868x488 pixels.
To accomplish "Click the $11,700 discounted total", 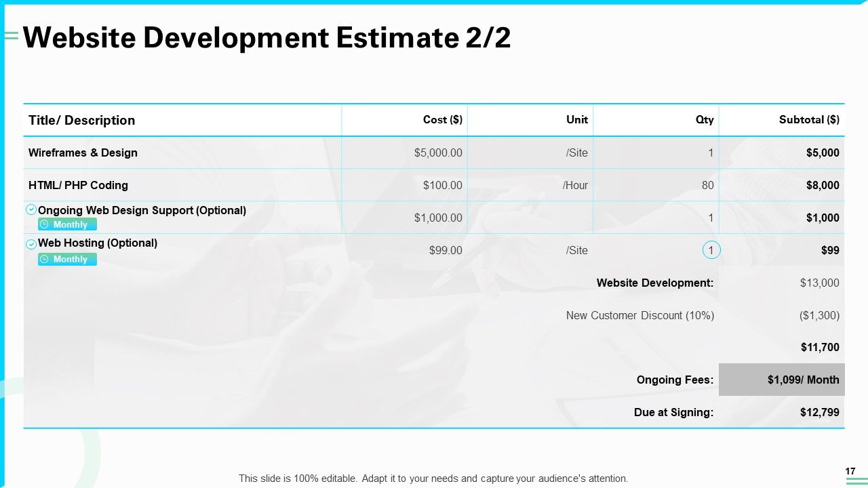I will tap(820, 347).
